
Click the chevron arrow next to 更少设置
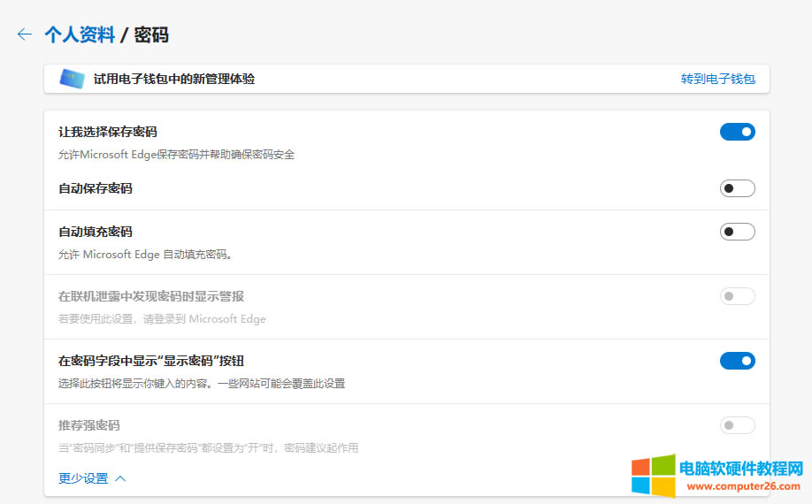pos(120,478)
